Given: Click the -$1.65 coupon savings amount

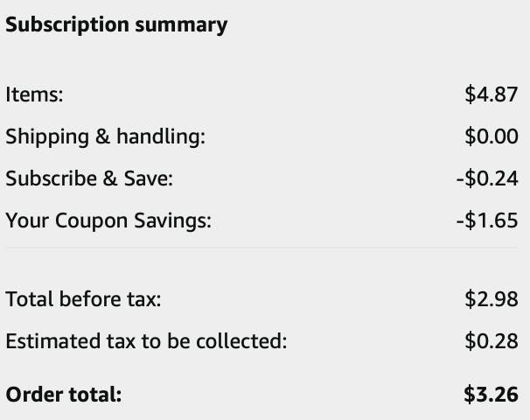Looking at the screenshot, I should point(487,220).
